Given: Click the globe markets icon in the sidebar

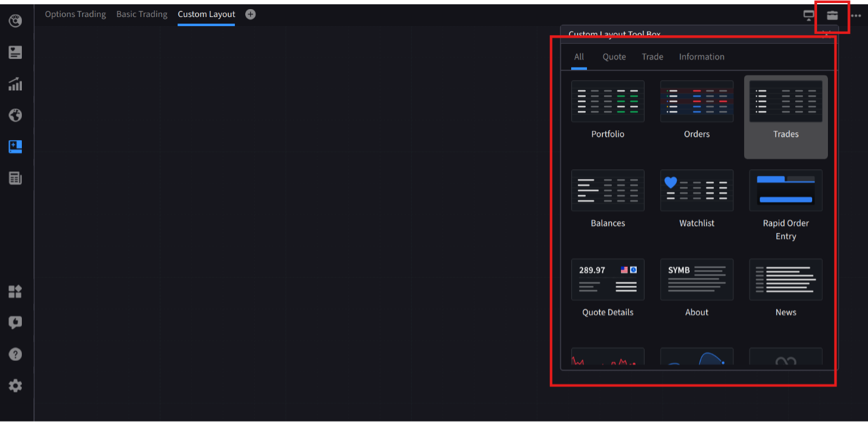Looking at the screenshot, I should point(15,115).
